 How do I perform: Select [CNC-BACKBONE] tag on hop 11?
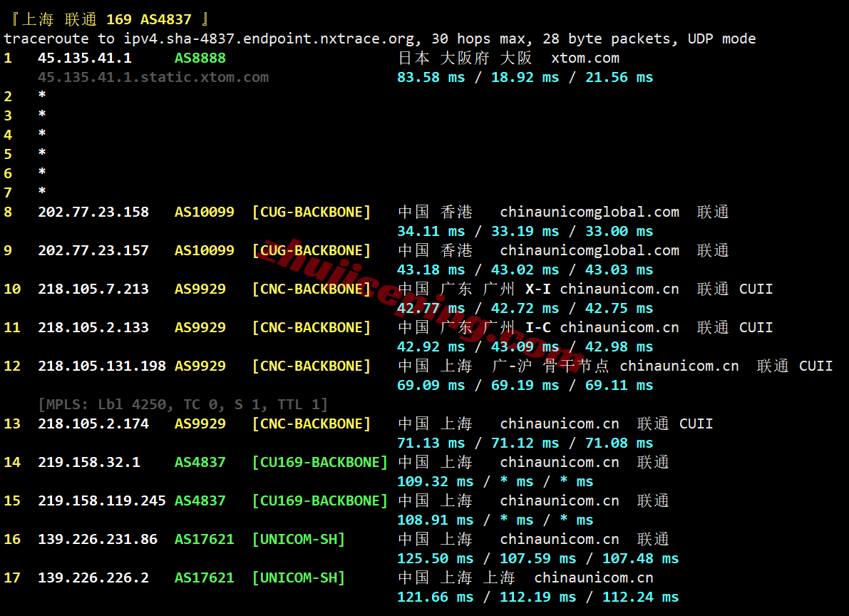312,327
